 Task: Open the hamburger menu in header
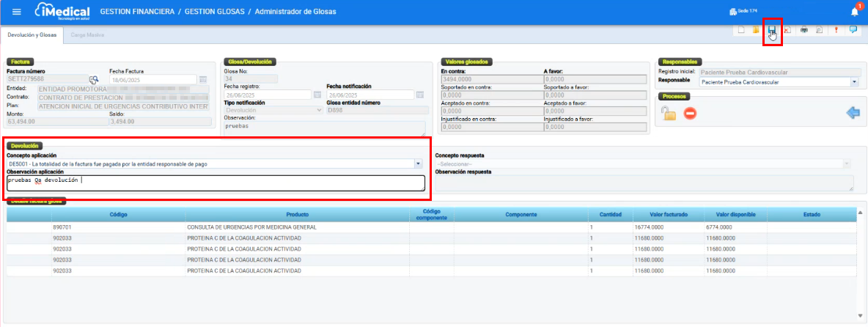pos(17,12)
